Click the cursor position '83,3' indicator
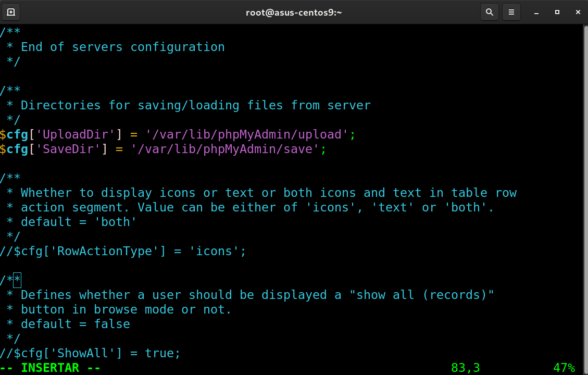This screenshot has width=588, height=375. pos(466,368)
